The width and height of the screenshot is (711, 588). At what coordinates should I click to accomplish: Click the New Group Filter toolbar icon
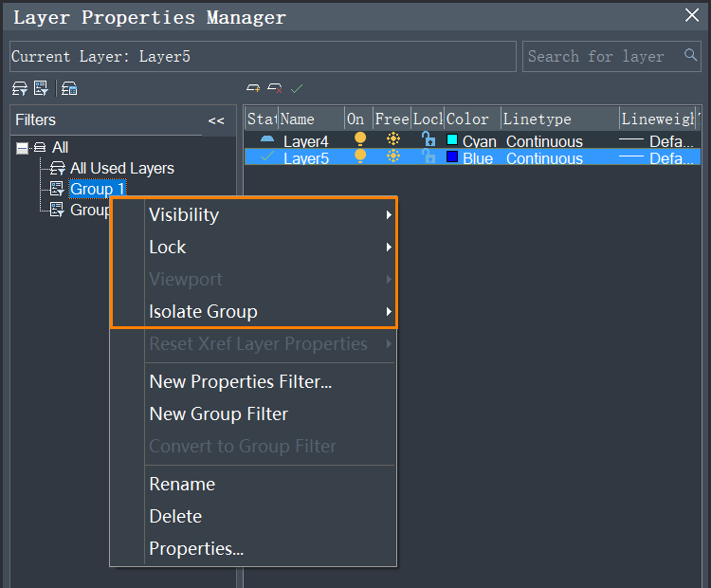point(41,88)
